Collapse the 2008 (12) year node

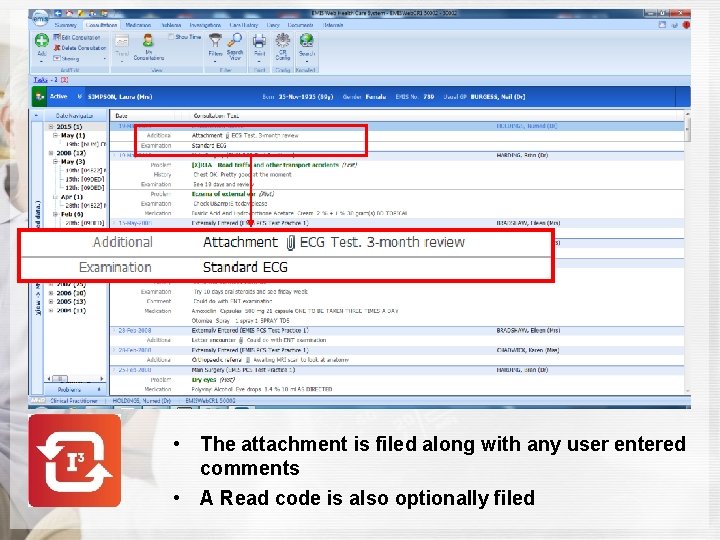point(51,153)
